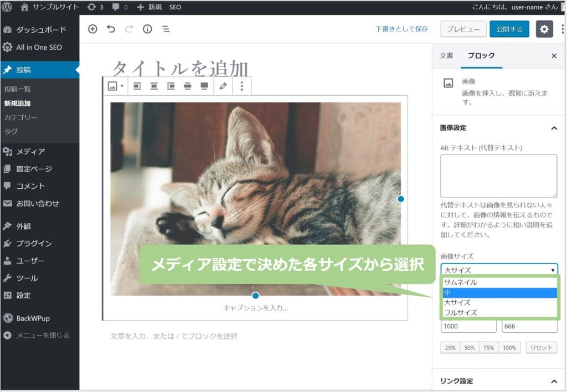Switch to the 文書 tab

click(x=446, y=56)
